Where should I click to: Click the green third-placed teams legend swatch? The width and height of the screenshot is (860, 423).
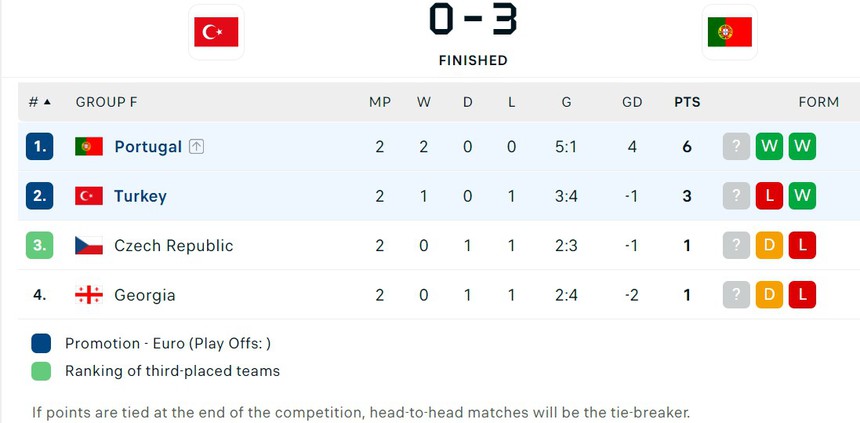click(x=41, y=371)
